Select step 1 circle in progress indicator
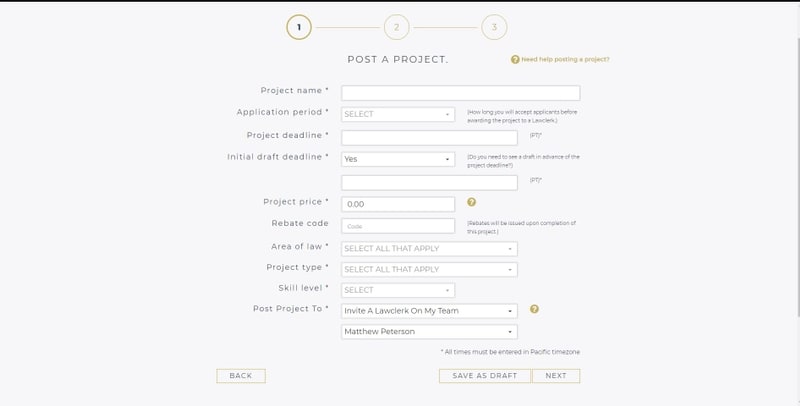Image resolution: width=800 pixels, height=406 pixels. click(x=299, y=28)
